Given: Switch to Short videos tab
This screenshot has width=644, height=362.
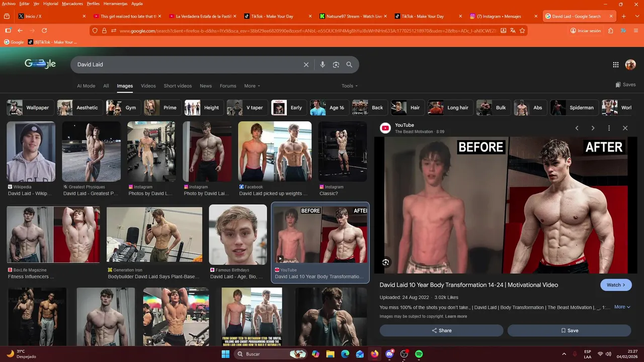Looking at the screenshot, I should [x=178, y=86].
